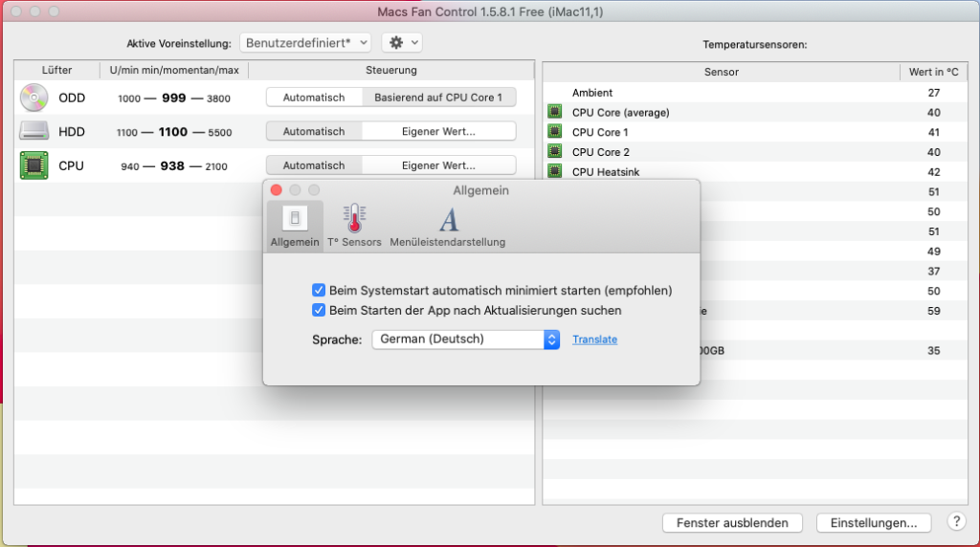
Task: Click the chip icon beside CPU Core 1
Action: (x=554, y=132)
